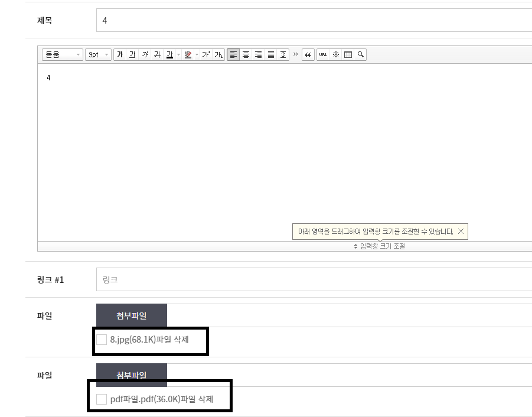Insert a URL hyperlink
Screen dimensions: 532x417
[x=323, y=54]
